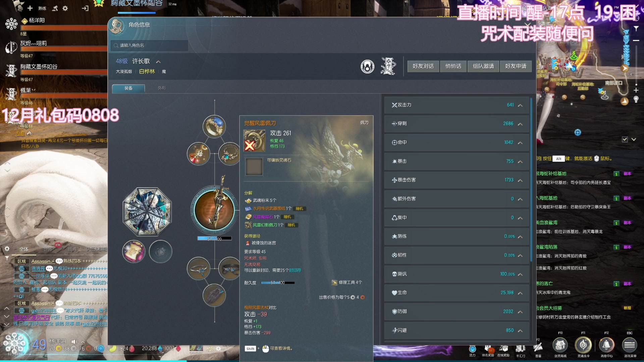The height and width of the screenshot is (362, 644).
Task: Open 灵魂战令 battle pass icon
Action: pyautogui.click(x=583, y=345)
